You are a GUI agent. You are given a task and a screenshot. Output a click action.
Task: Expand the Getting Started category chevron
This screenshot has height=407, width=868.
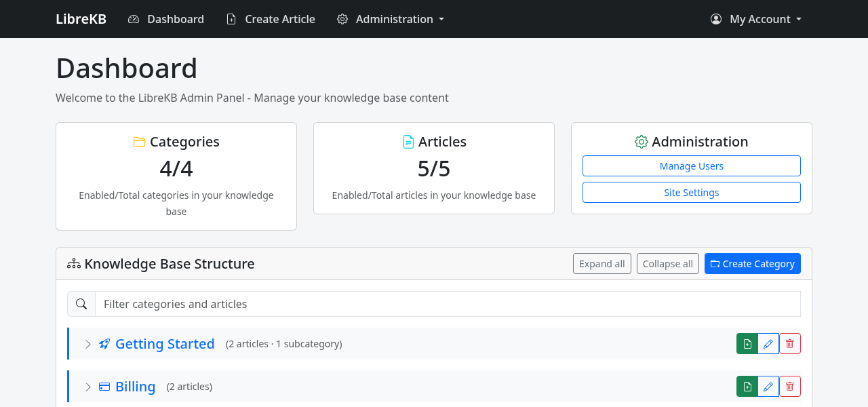click(88, 344)
